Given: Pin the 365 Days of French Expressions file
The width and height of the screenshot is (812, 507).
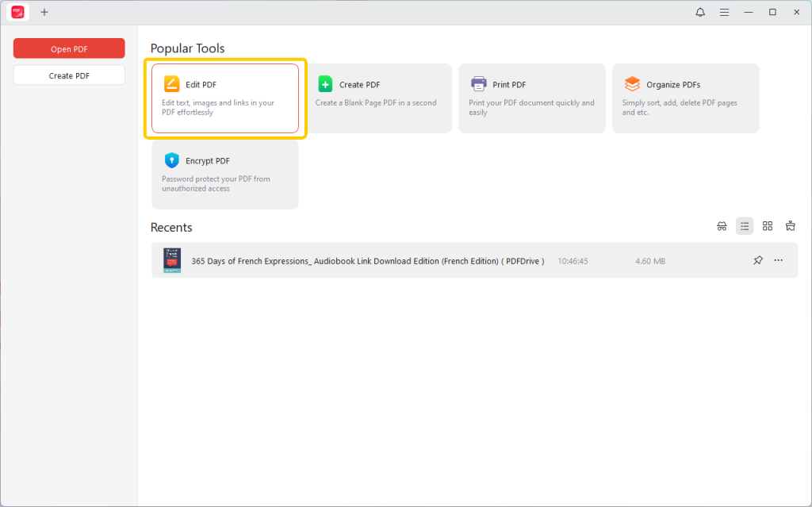Looking at the screenshot, I should [757, 261].
